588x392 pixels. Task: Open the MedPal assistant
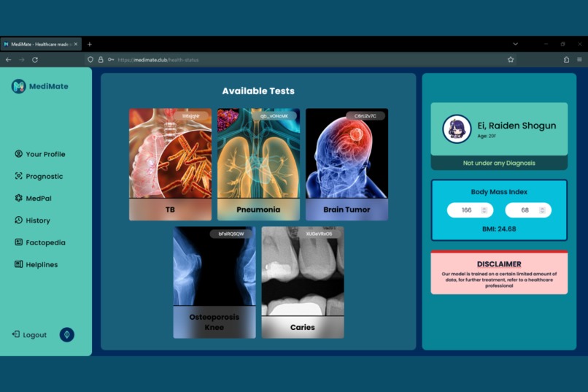click(33, 199)
